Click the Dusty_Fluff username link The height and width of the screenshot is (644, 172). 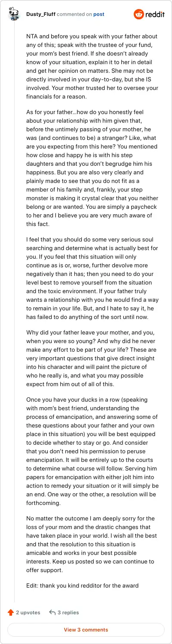[40, 14]
